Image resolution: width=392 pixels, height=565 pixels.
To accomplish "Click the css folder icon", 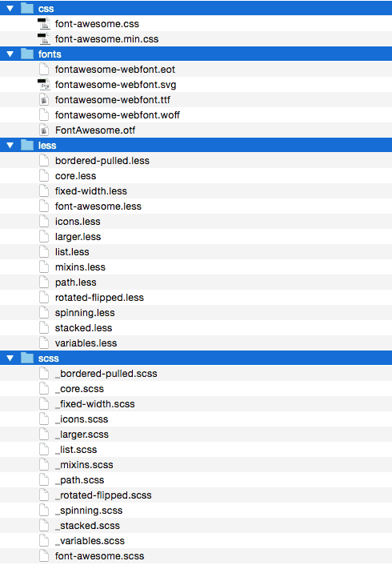I will 27,8.
